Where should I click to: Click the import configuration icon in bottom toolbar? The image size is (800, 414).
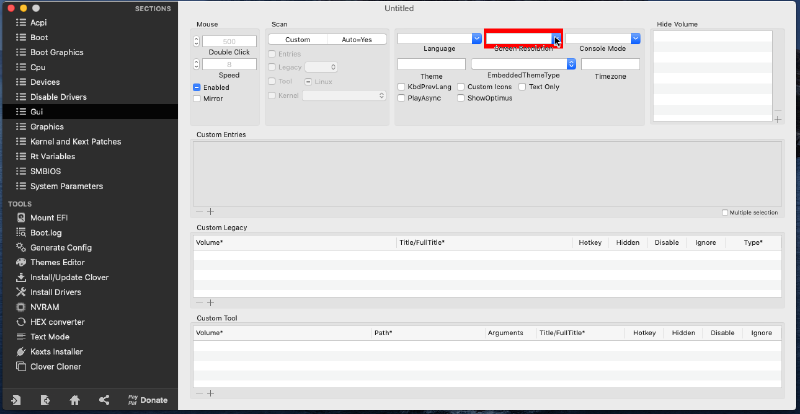[x=17, y=400]
